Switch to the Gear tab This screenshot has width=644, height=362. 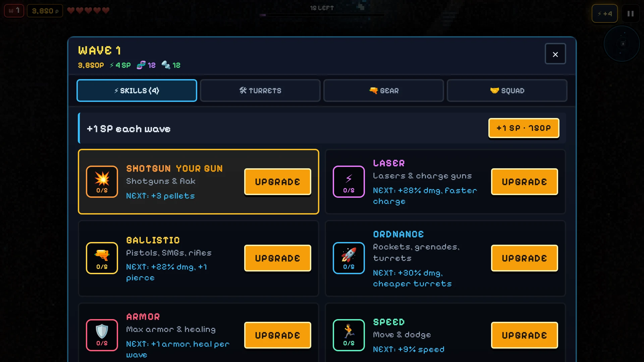[x=384, y=90]
